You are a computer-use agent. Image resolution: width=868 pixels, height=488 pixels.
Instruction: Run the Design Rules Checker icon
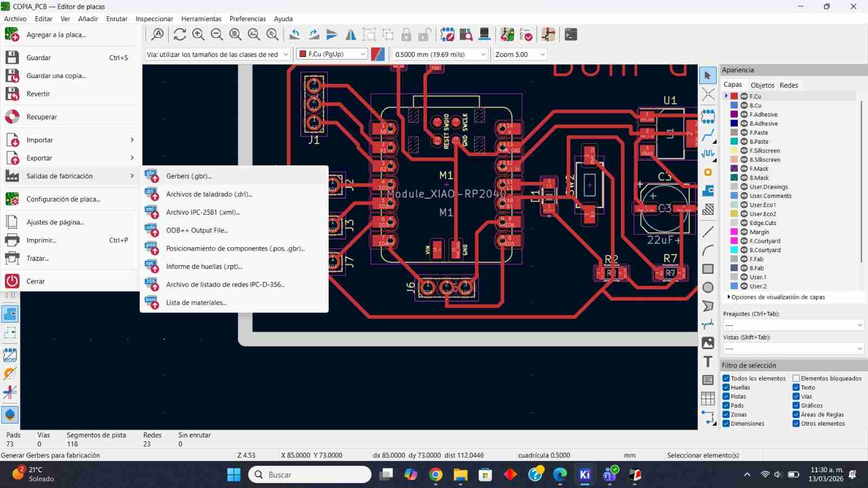(526, 35)
